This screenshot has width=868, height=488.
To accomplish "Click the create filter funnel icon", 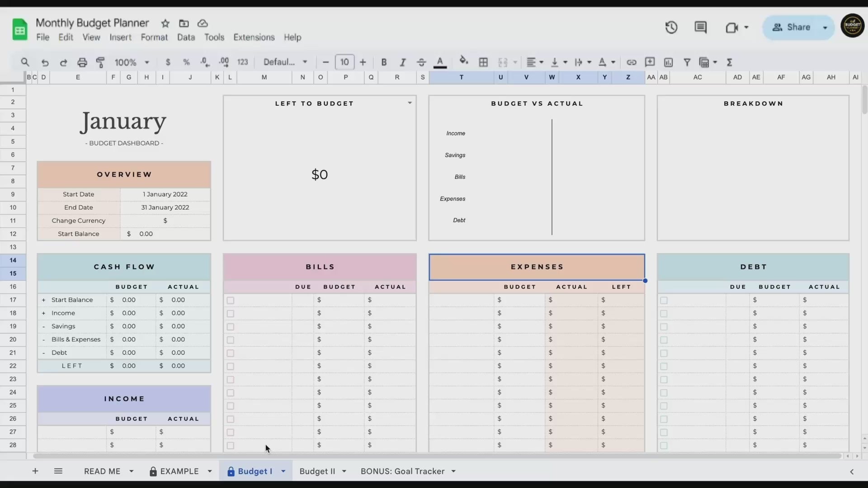I will click(687, 62).
